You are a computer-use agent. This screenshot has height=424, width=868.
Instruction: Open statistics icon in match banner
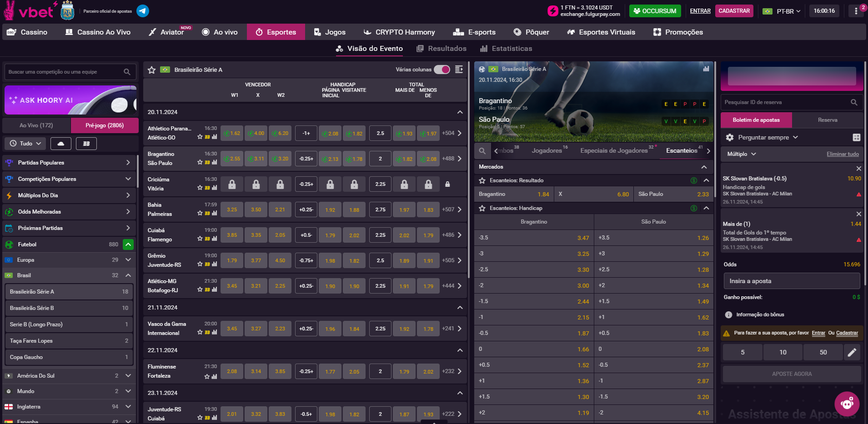coord(706,69)
